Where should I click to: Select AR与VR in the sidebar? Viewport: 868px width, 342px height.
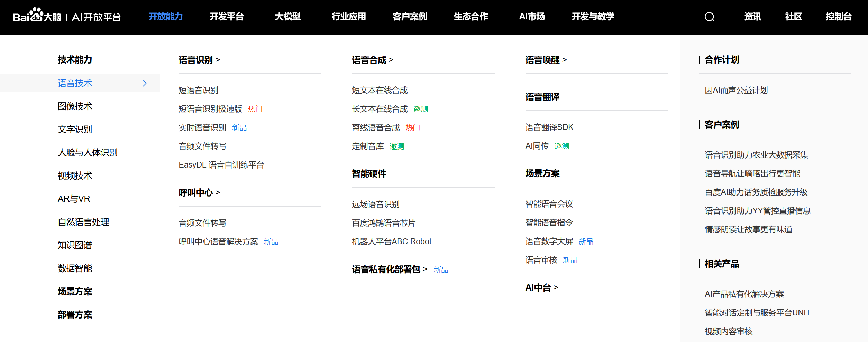coord(74,199)
